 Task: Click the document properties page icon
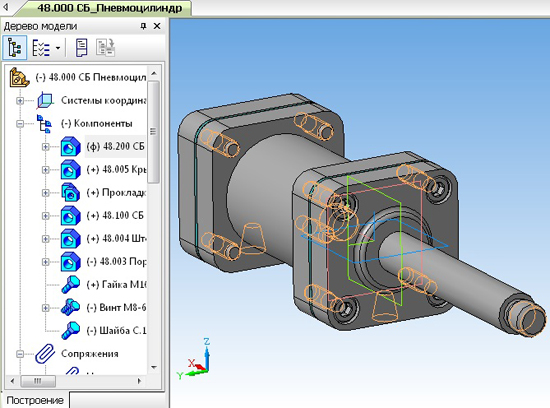pos(81,48)
